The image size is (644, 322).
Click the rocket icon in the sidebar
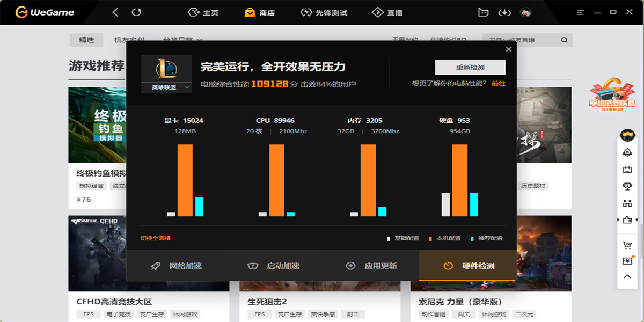[627, 152]
